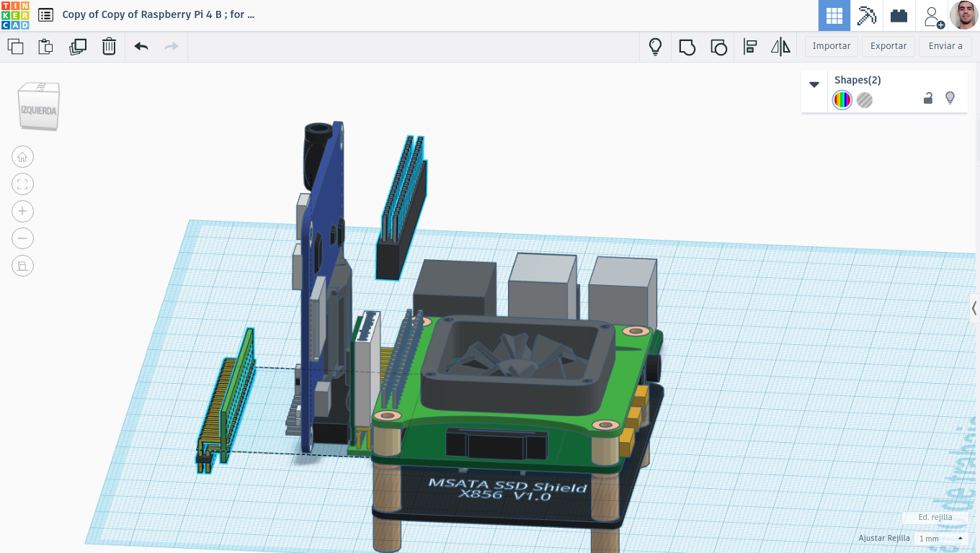Copy the selected shapes
Image resolution: width=980 pixels, height=553 pixels.
[15, 47]
